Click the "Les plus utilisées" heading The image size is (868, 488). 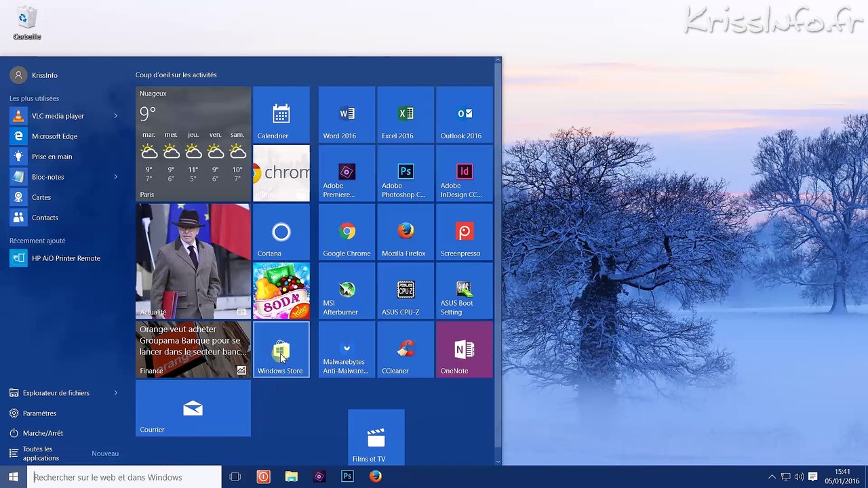coord(34,98)
